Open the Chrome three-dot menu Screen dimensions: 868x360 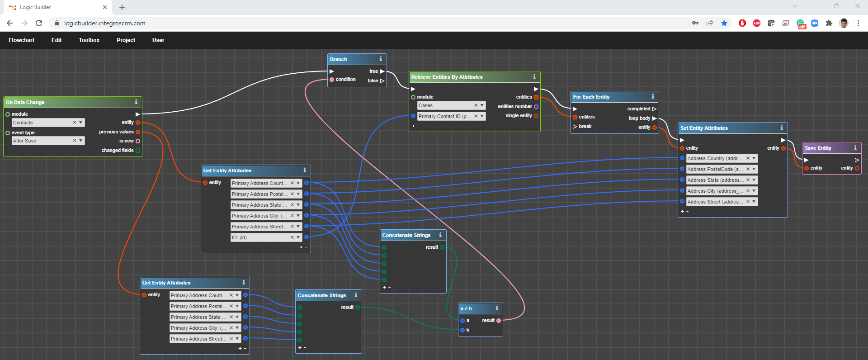tap(858, 23)
